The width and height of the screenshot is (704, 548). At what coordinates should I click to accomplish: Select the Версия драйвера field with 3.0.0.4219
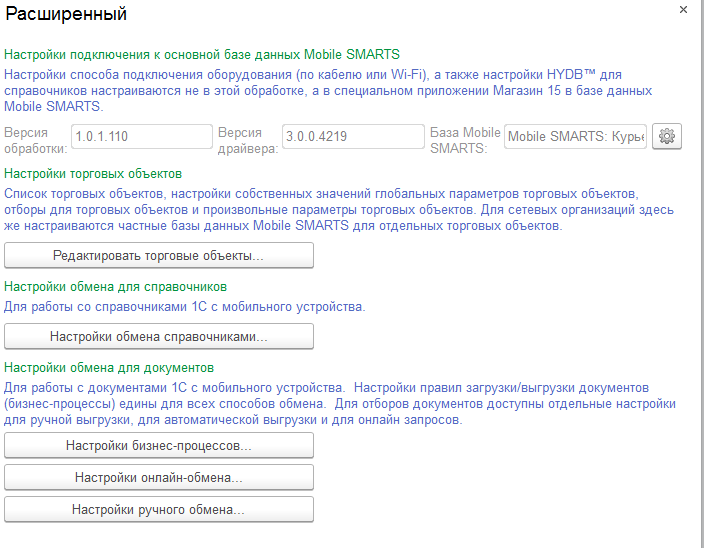click(x=353, y=136)
